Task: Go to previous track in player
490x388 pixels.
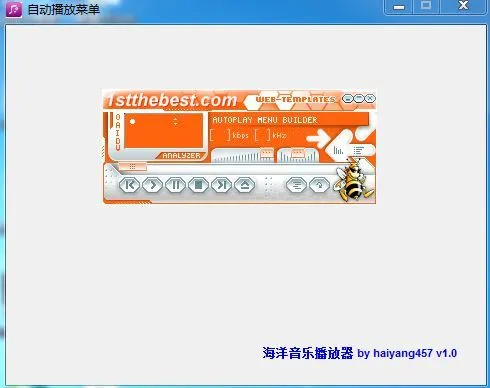Action: click(129, 185)
